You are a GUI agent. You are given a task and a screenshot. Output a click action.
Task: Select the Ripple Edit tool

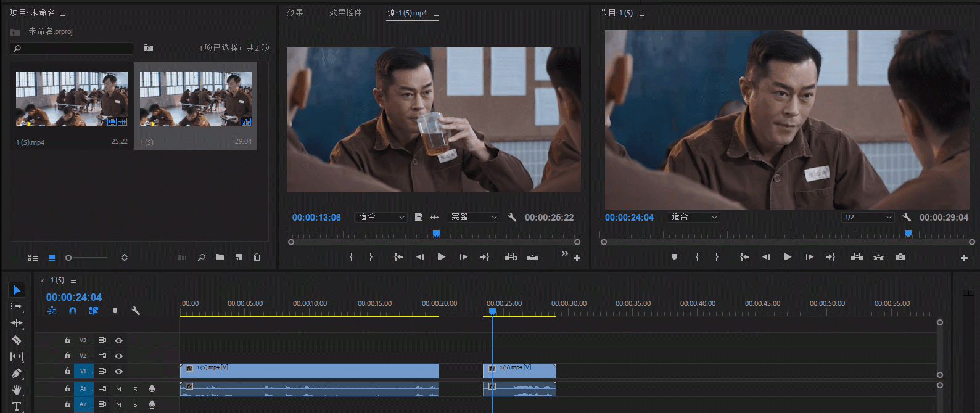point(17,323)
